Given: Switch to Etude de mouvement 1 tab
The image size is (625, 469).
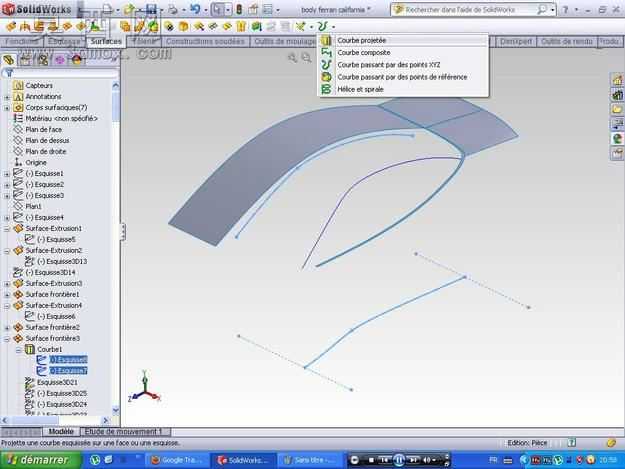Looking at the screenshot, I should click(124, 432).
